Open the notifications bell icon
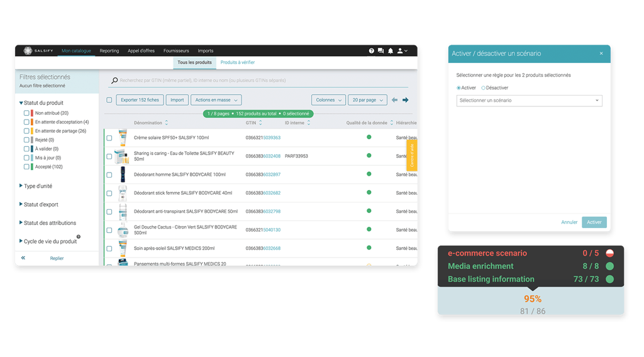 click(x=391, y=50)
